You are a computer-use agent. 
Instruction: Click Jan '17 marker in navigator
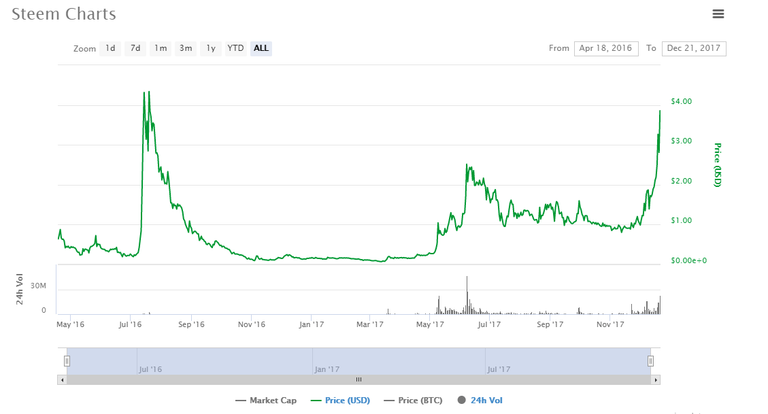(327, 369)
